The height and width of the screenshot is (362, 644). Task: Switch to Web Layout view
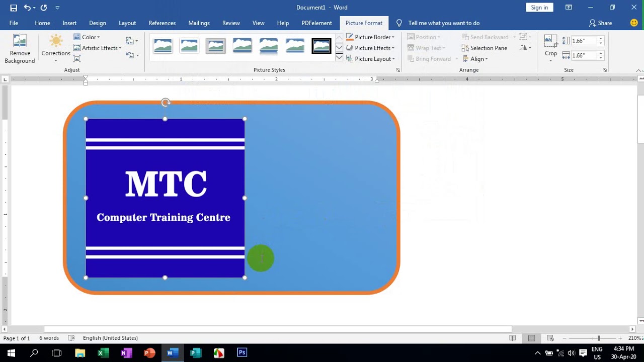tap(550, 338)
